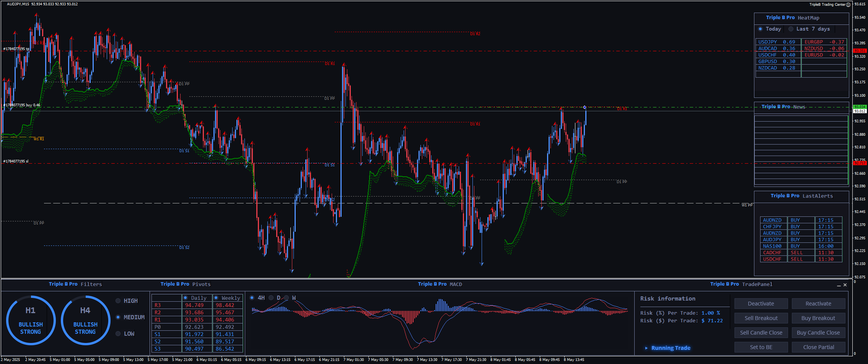Toggle the Weekly pivots option
Image resolution: width=868 pixels, height=364 pixels.
tap(216, 298)
